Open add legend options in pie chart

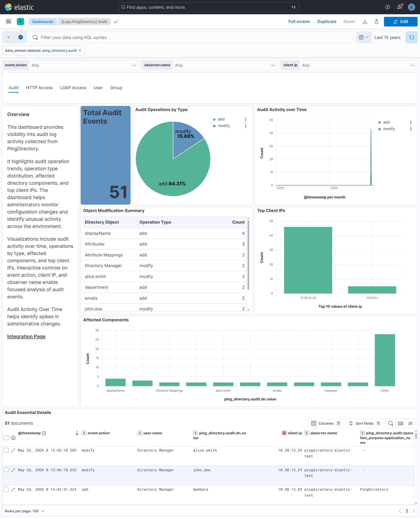pos(246,119)
